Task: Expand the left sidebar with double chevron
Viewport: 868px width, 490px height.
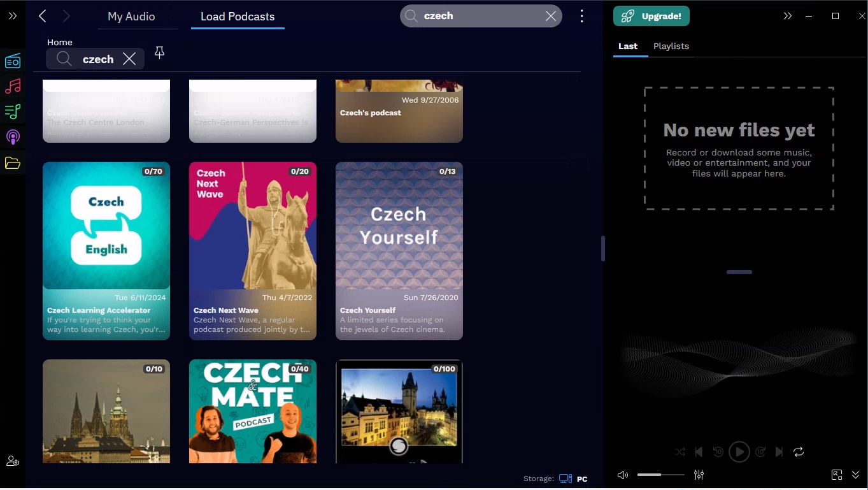Action: point(13,16)
